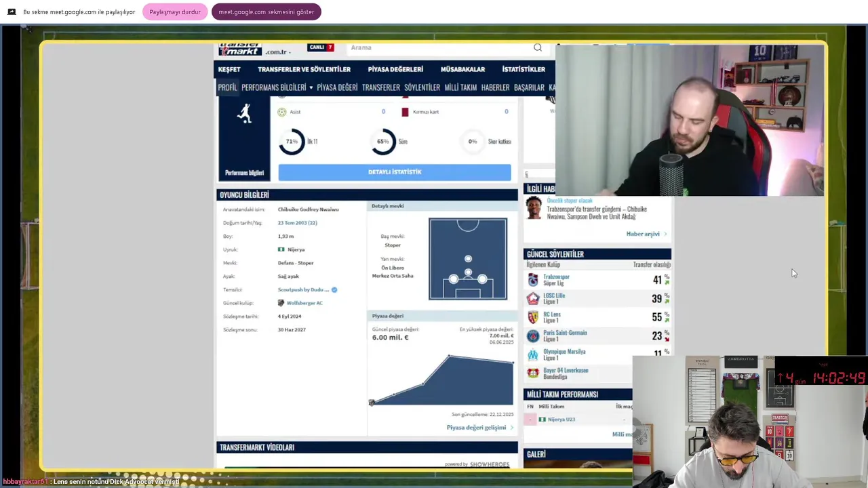Open the Scoutpush by Dudu agent link
The width and height of the screenshot is (868, 488).
coord(303,289)
